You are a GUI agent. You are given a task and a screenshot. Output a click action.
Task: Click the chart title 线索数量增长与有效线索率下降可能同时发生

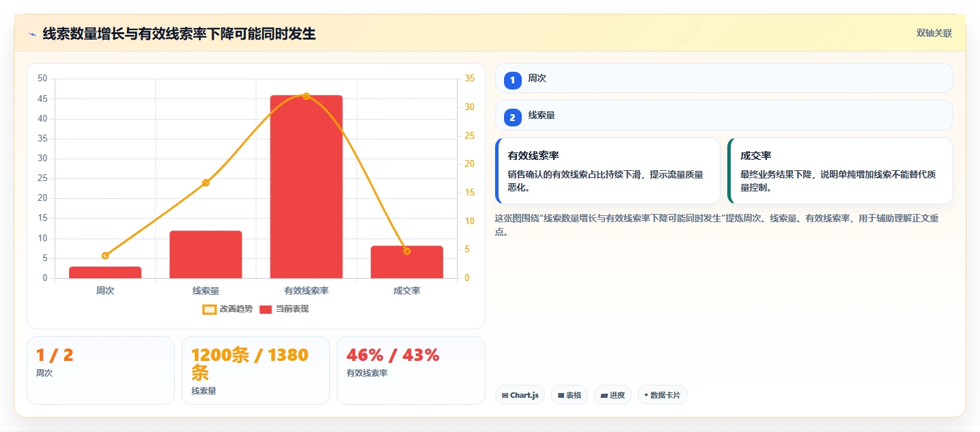pyautogui.click(x=179, y=33)
